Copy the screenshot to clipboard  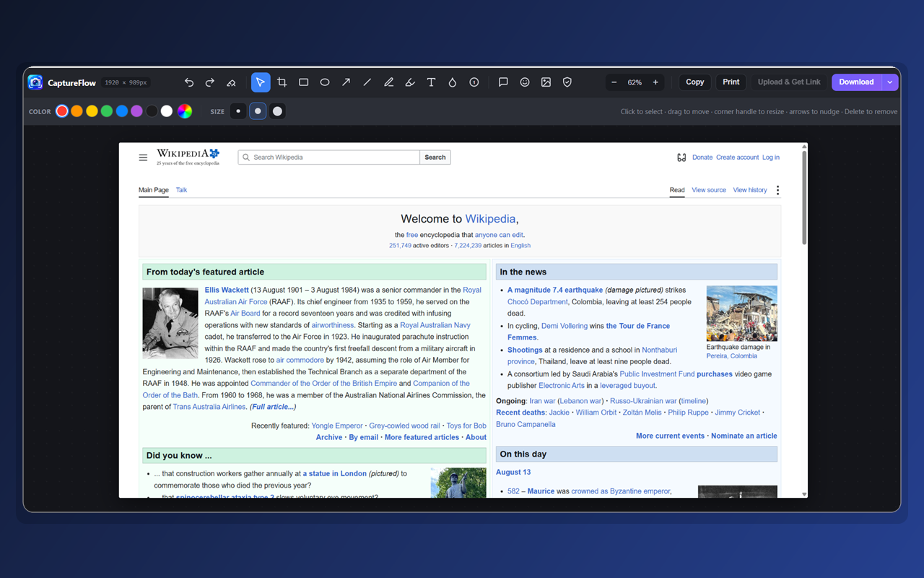[695, 82]
